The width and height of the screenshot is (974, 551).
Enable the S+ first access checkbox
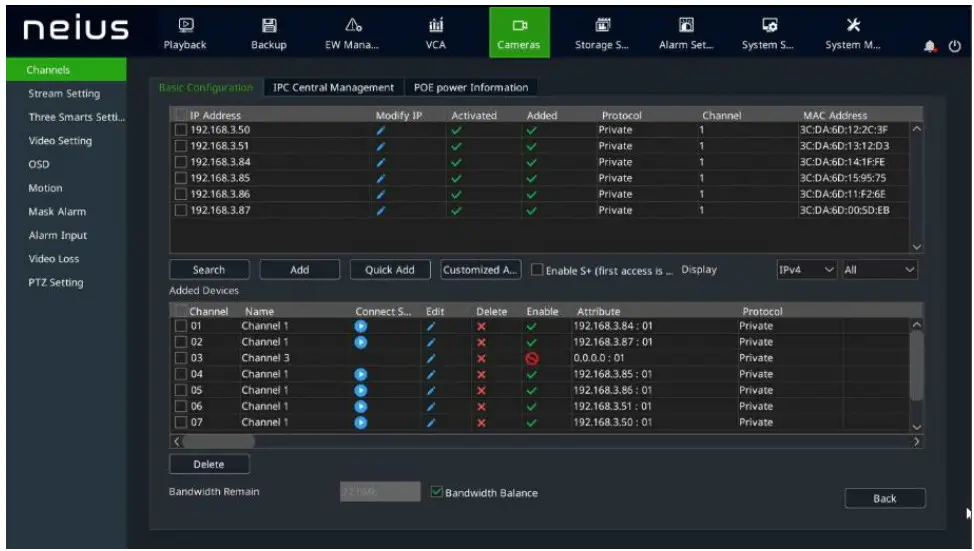(x=537, y=270)
